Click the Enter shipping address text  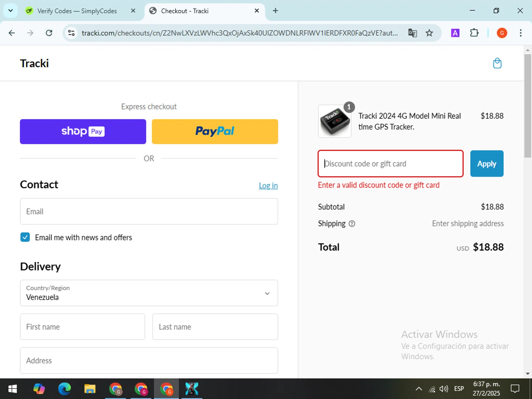(x=468, y=223)
